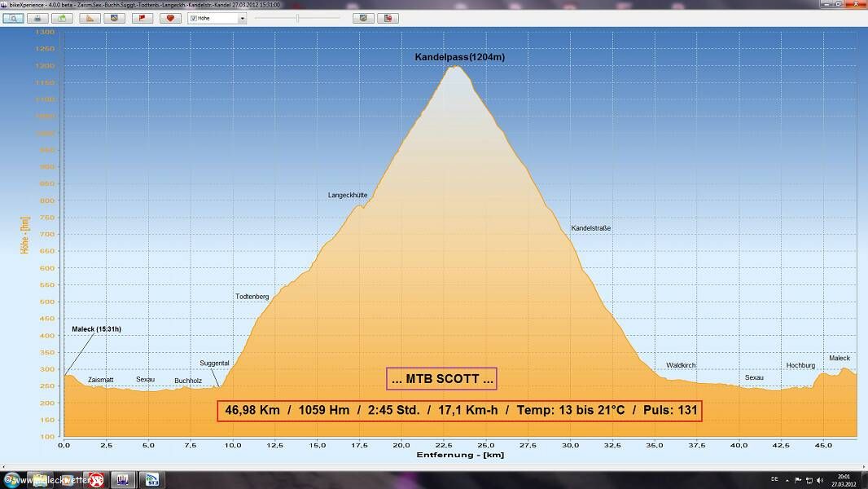The width and height of the screenshot is (868, 489).
Task: Open the Höhe data series dropdown
Action: pyautogui.click(x=242, y=18)
